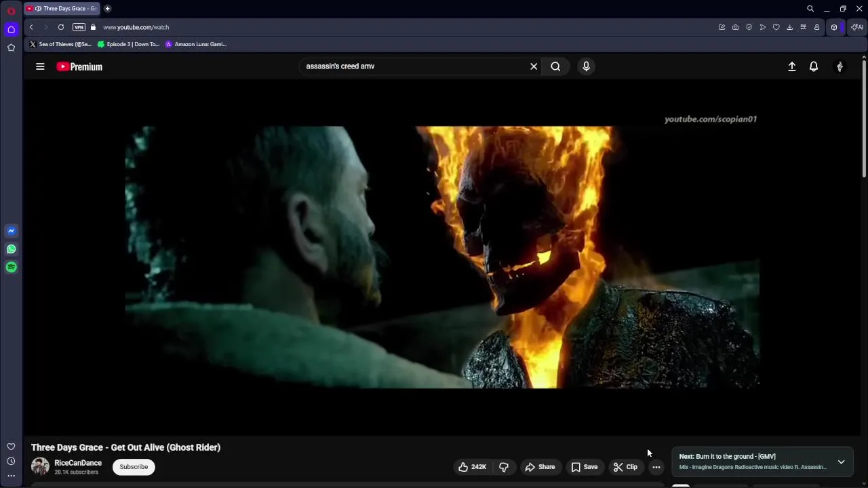
Task: Open the RiceCanDance channel name link
Action: click(x=78, y=463)
